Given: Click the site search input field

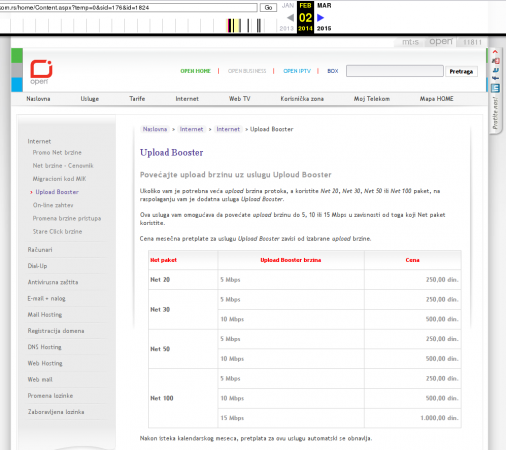Looking at the screenshot, I should (395, 71).
